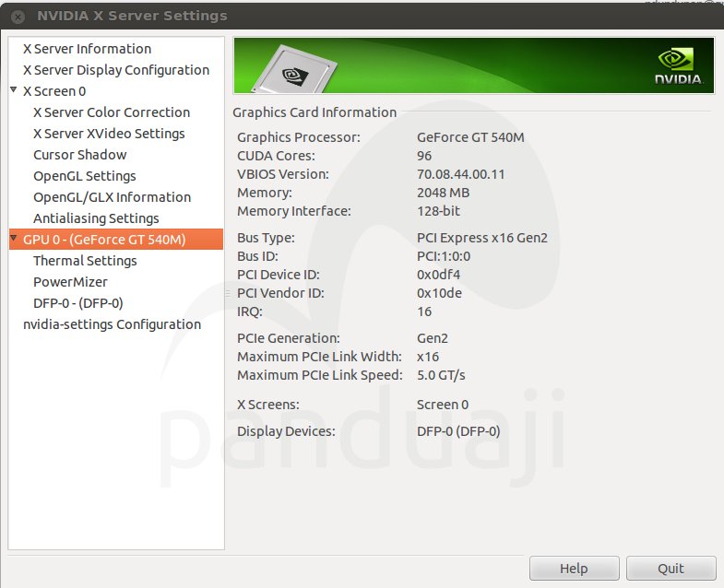Select DFP-0 - (DFP-0) display device

pyautogui.click(x=78, y=304)
